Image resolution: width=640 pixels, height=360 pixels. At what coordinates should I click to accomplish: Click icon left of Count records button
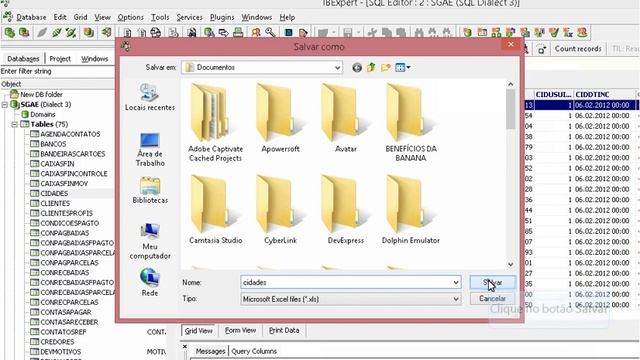[x=542, y=49]
